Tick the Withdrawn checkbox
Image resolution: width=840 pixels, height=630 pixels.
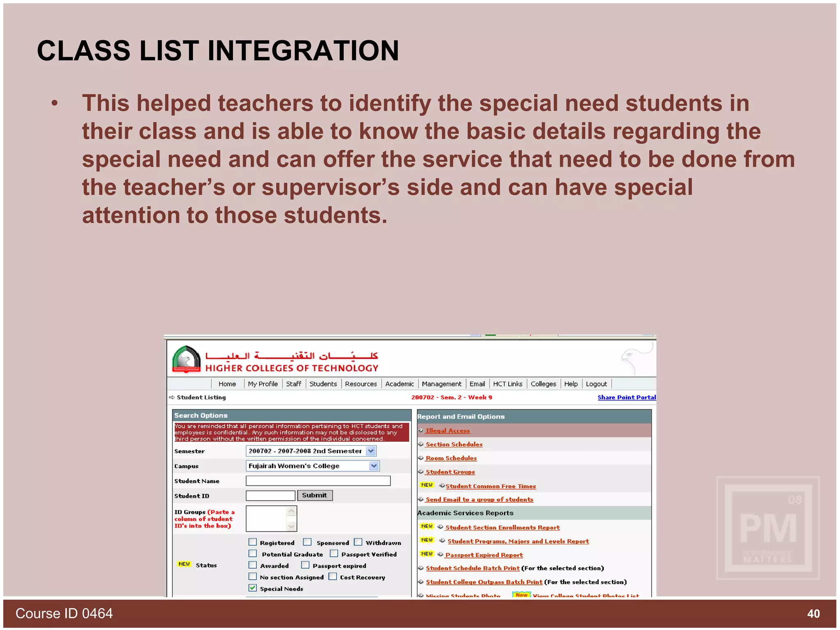[358, 542]
